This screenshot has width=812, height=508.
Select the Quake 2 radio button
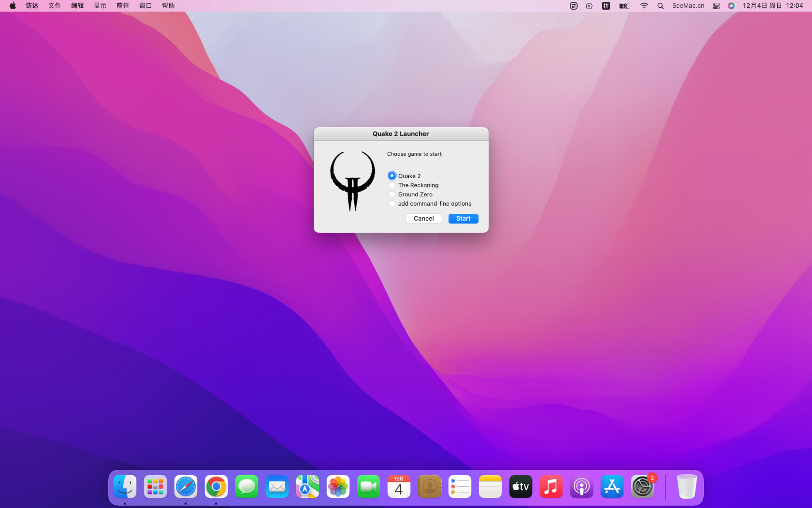(x=392, y=176)
